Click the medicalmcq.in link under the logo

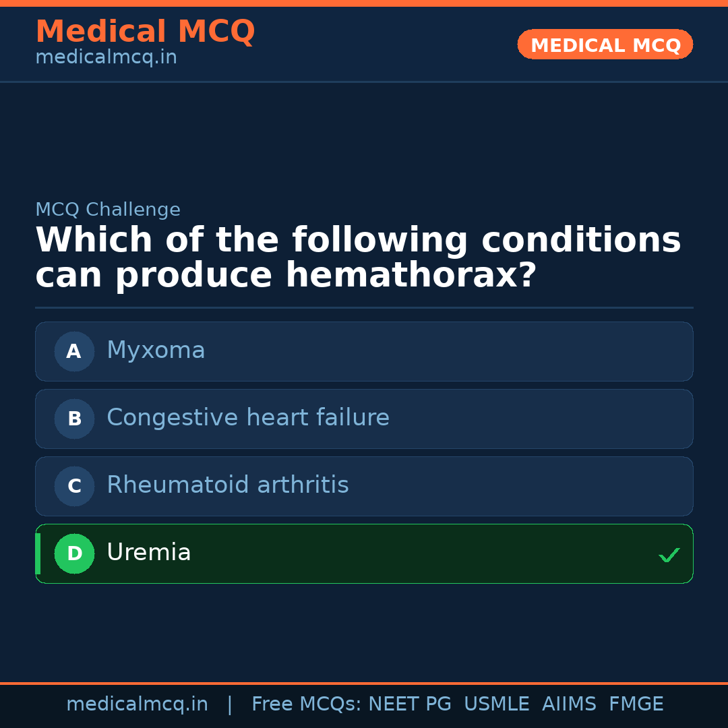click(105, 57)
